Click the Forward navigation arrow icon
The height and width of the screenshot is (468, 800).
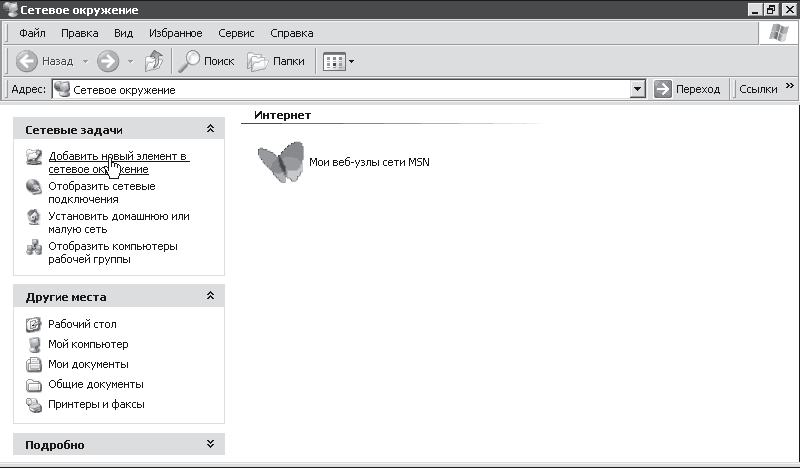pos(108,61)
